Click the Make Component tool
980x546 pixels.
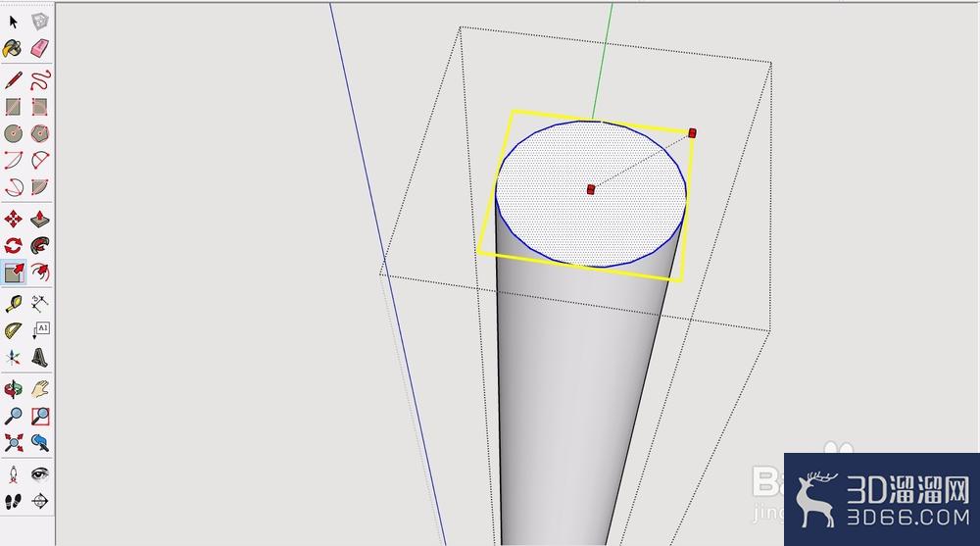(40, 22)
